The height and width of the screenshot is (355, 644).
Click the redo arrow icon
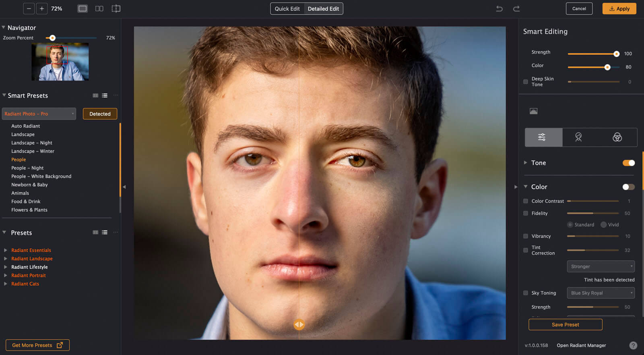coord(516,8)
